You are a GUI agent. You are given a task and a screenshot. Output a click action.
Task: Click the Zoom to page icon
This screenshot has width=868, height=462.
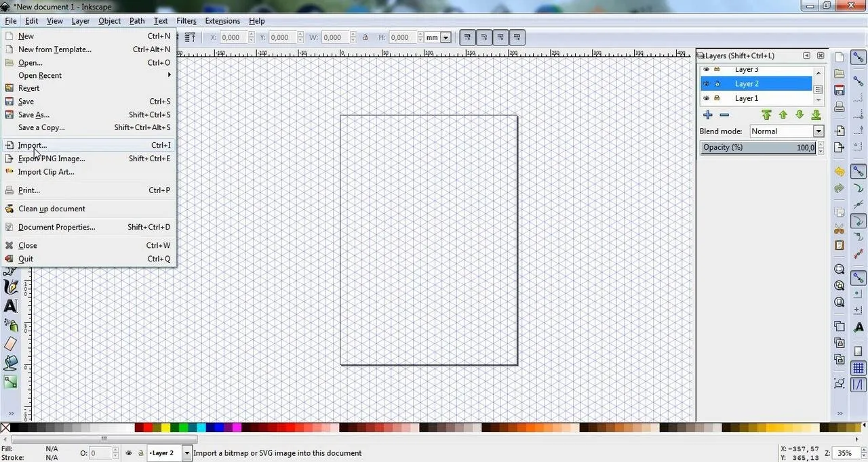point(840,302)
